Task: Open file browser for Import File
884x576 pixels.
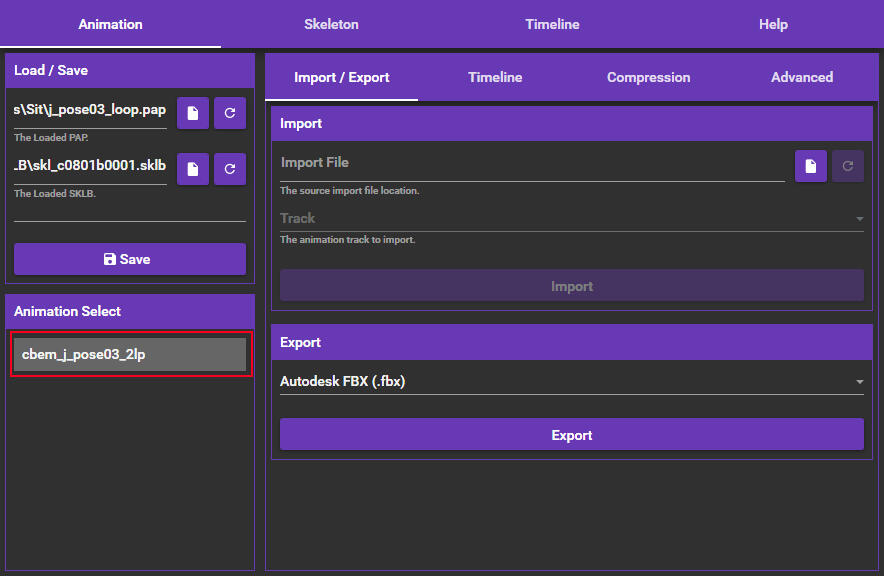Action: [x=811, y=166]
